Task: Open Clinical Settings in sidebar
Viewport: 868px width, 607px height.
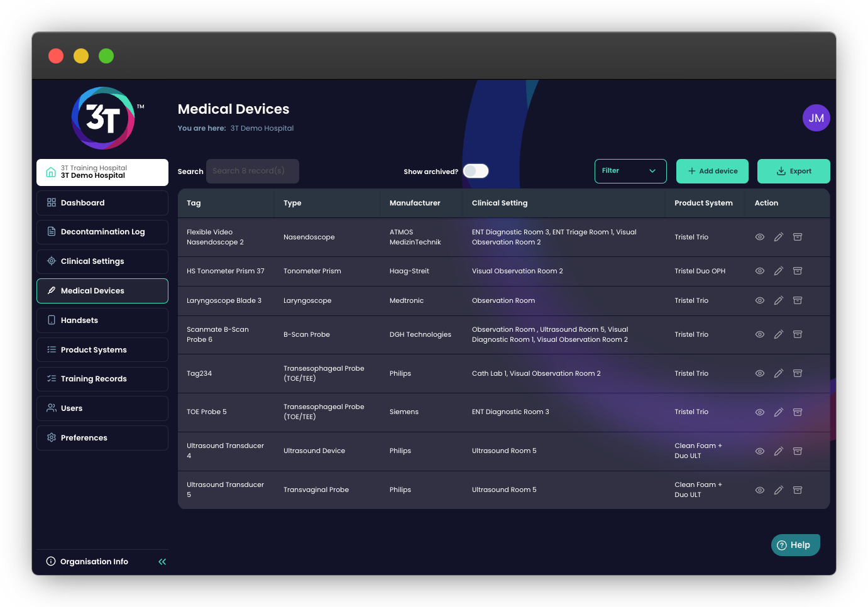Action: tap(102, 261)
